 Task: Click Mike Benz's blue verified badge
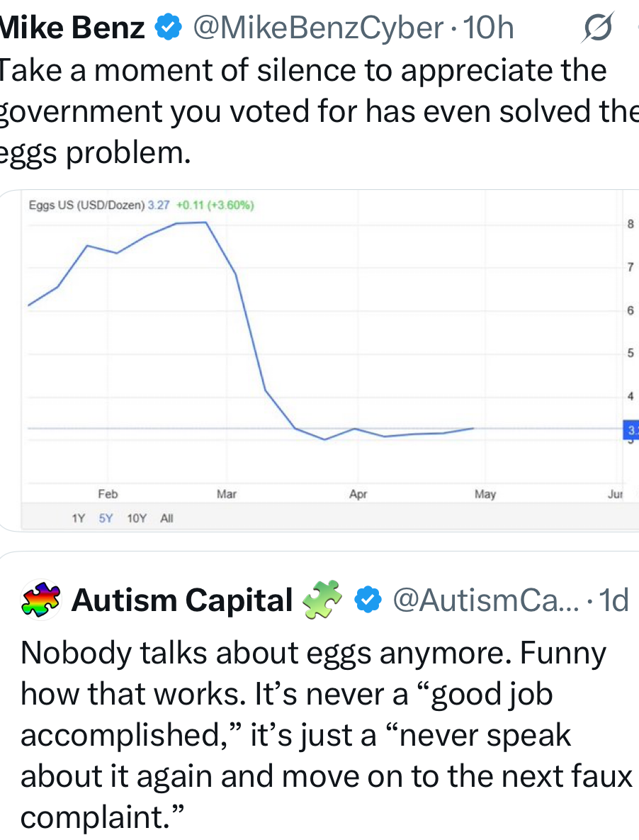(x=166, y=28)
